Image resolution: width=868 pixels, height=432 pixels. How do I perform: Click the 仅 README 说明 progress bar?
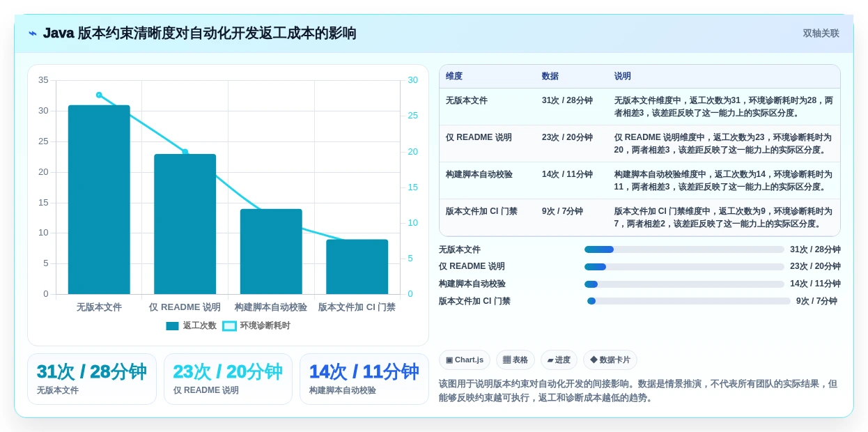click(x=684, y=267)
